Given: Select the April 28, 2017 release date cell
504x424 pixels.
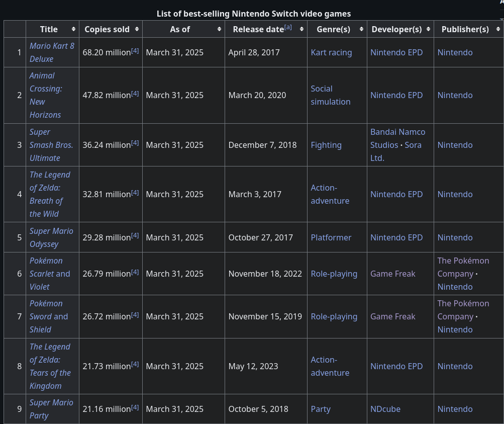Looking at the screenshot, I should pos(266,52).
